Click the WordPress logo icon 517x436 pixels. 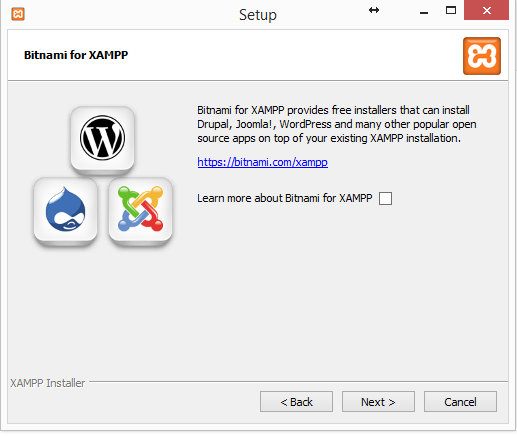(x=102, y=138)
